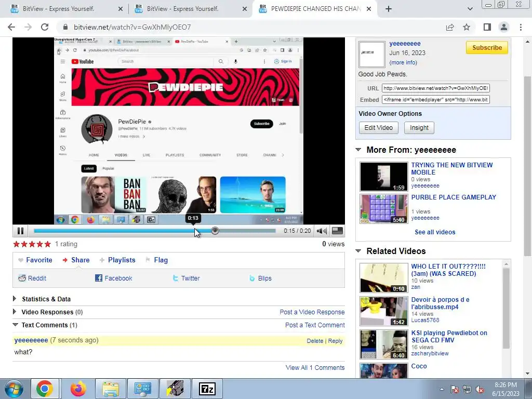Open the Chrome profile avatar icon
The width and height of the screenshot is (532, 399).
point(504,27)
